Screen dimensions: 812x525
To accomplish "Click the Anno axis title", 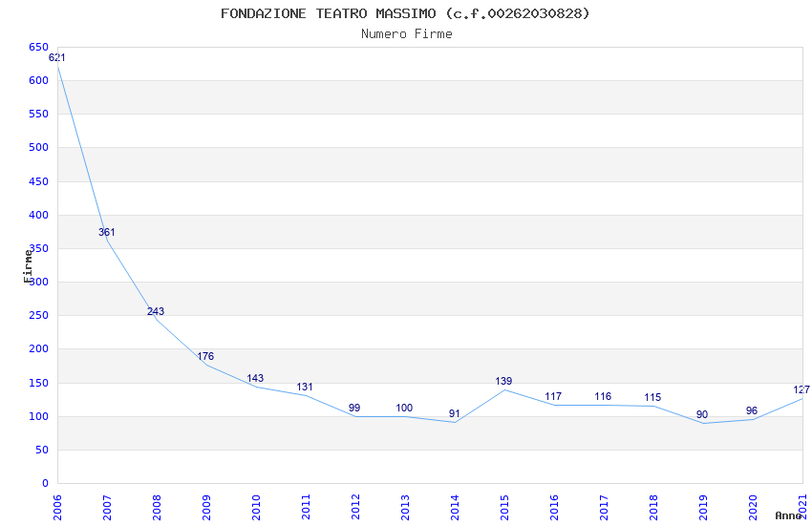I will (x=788, y=515).
